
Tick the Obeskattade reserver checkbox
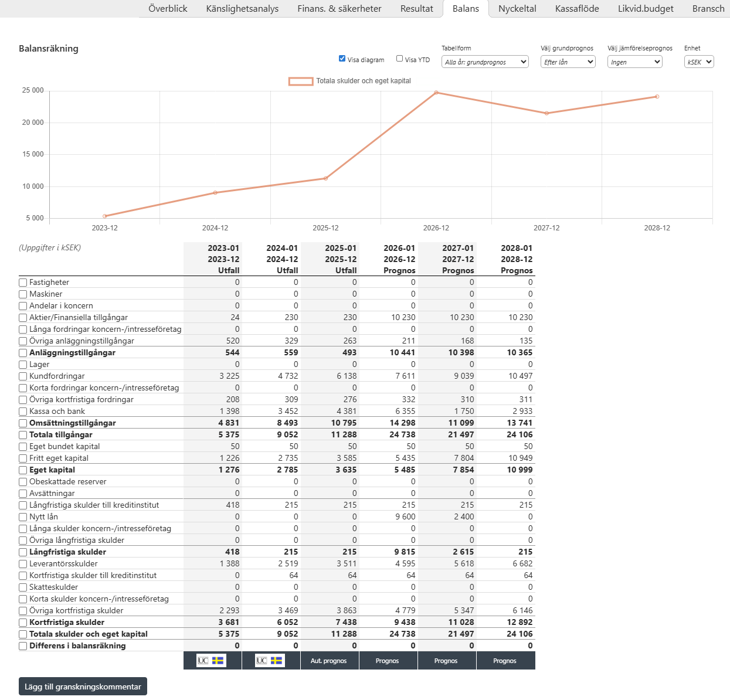[x=23, y=482]
